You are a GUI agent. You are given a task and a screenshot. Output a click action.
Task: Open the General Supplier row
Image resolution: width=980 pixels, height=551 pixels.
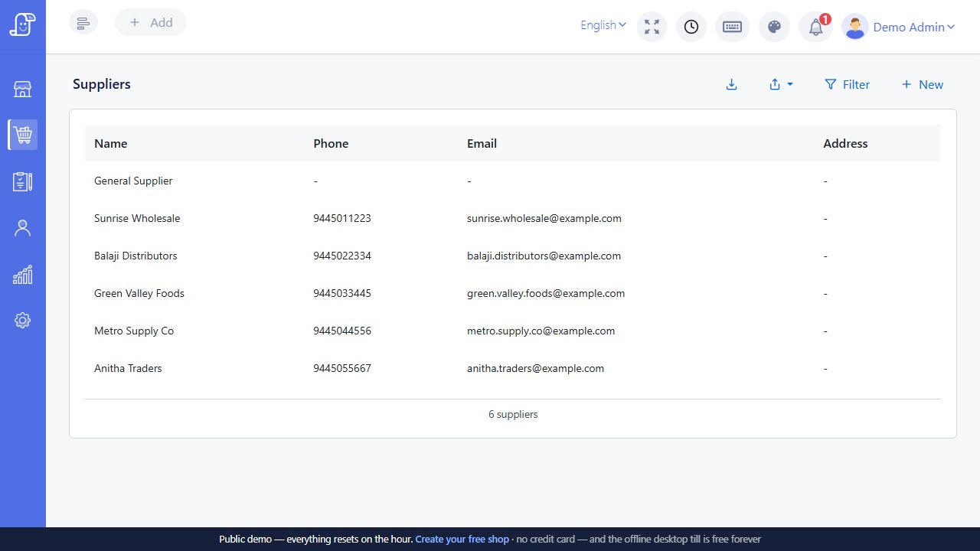click(x=513, y=181)
